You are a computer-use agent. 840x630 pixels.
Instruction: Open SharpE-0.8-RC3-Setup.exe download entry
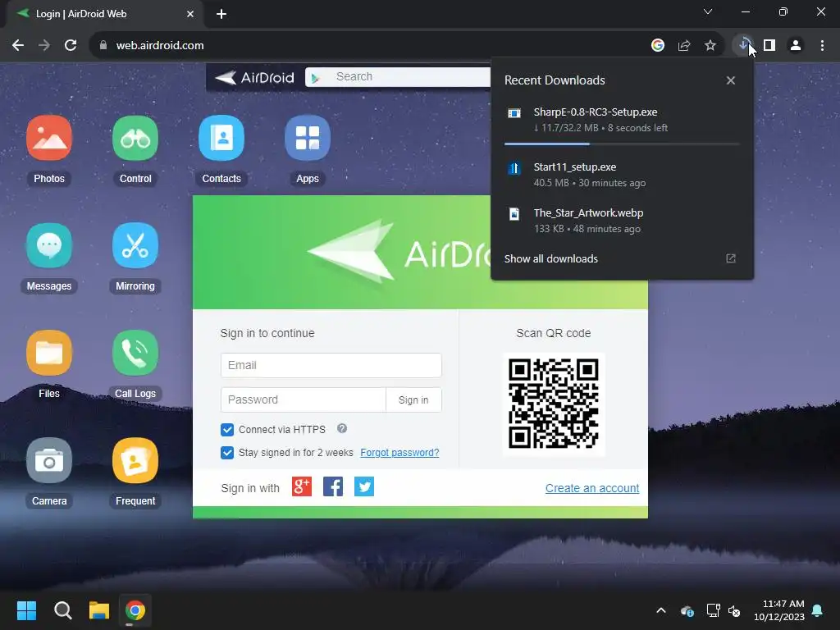coord(622,120)
